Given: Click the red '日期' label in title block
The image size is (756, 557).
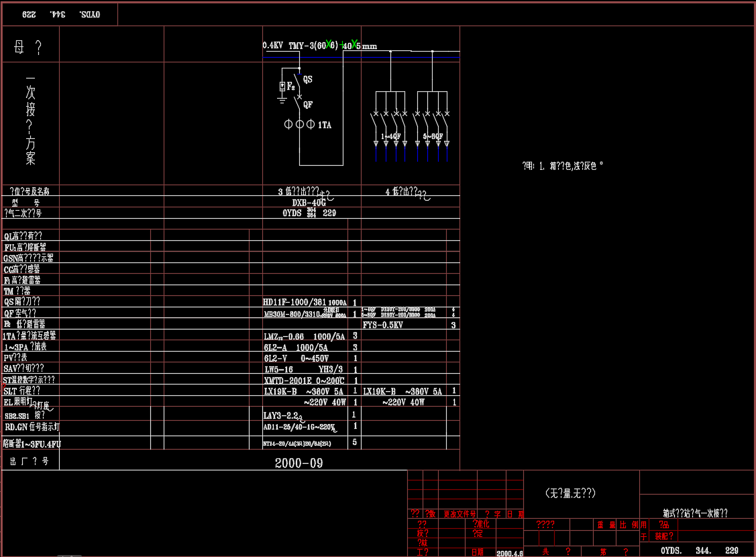Looking at the screenshot, I should point(478,553).
